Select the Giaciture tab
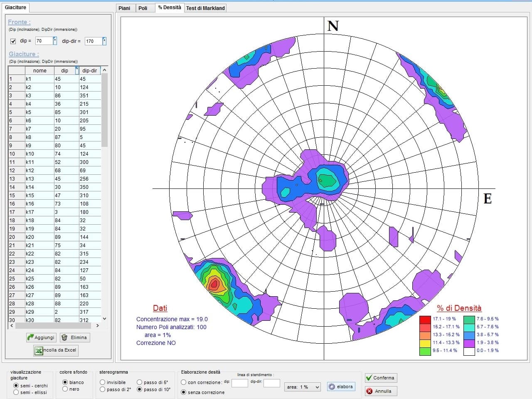Viewport: 532px width, 399px height. pyautogui.click(x=16, y=7)
